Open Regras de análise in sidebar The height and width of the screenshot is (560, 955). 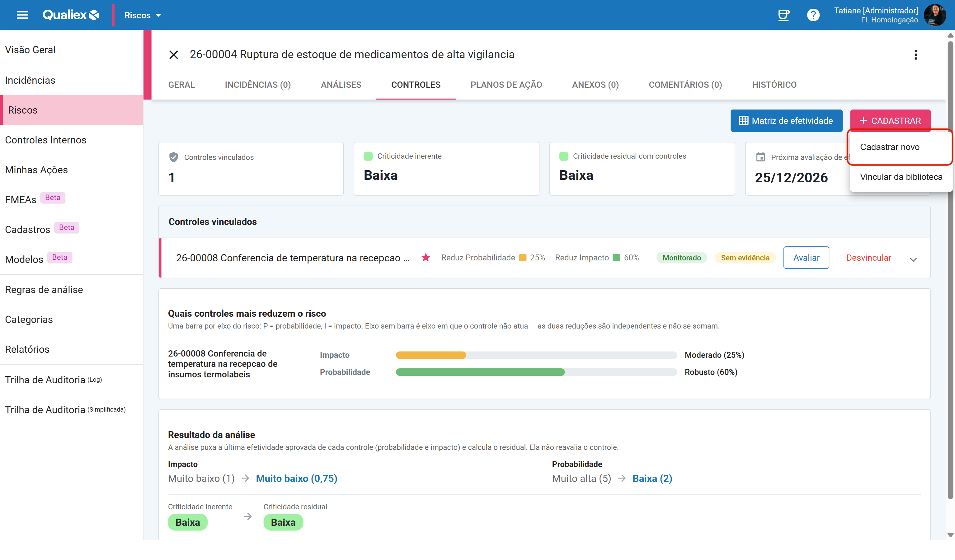tap(72, 290)
